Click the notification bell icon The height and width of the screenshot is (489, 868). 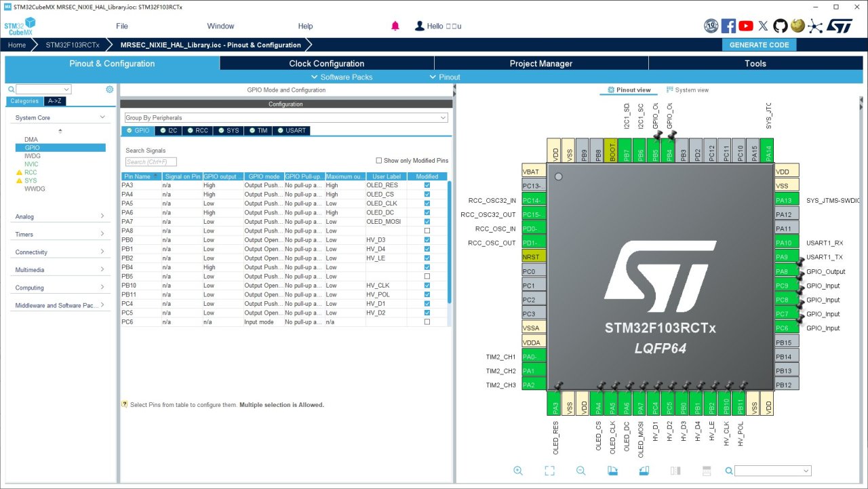[395, 26]
